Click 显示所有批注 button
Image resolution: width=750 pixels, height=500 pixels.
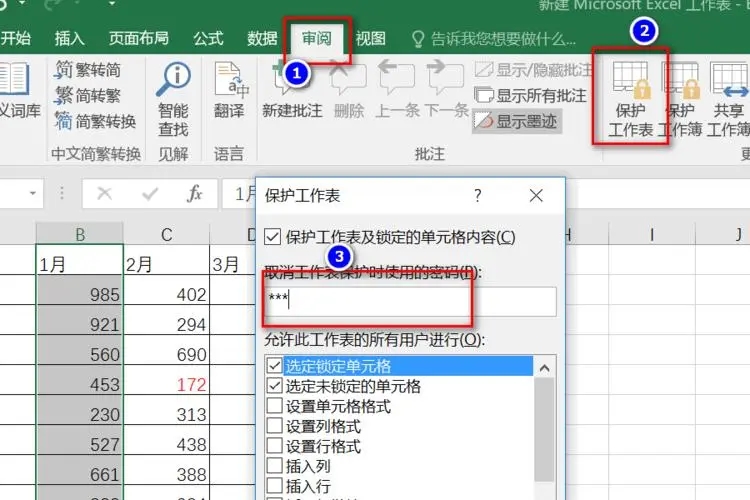531,95
